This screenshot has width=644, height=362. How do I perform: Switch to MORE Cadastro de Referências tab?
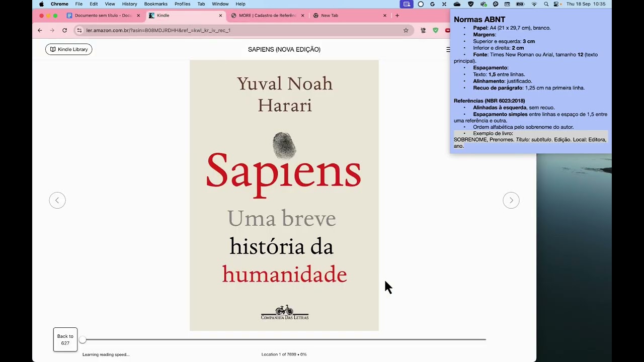pyautogui.click(x=268, y=16)
